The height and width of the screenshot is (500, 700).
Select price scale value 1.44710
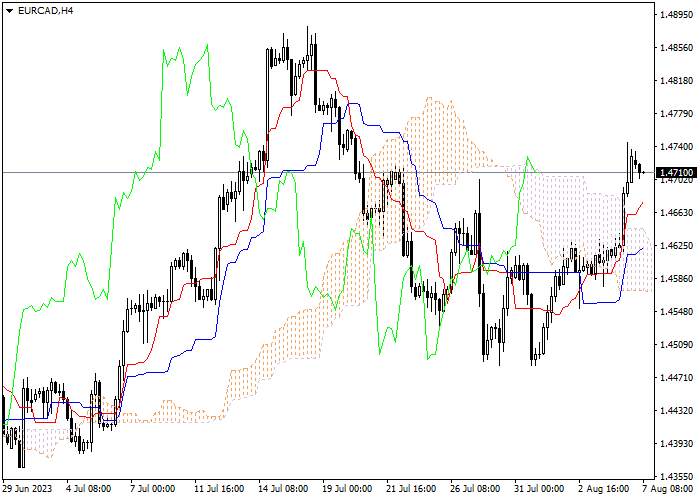point(676,378)
